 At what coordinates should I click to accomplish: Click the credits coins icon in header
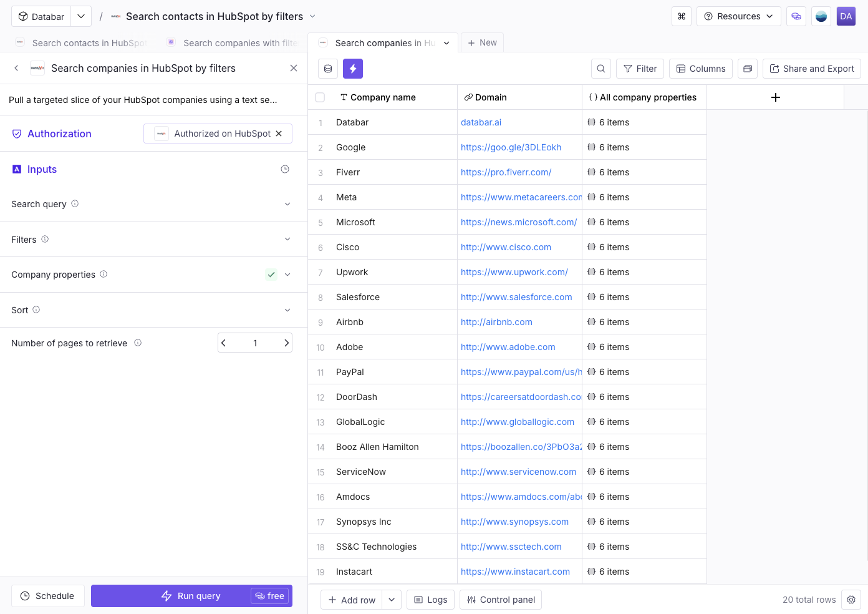coord(796,16)
